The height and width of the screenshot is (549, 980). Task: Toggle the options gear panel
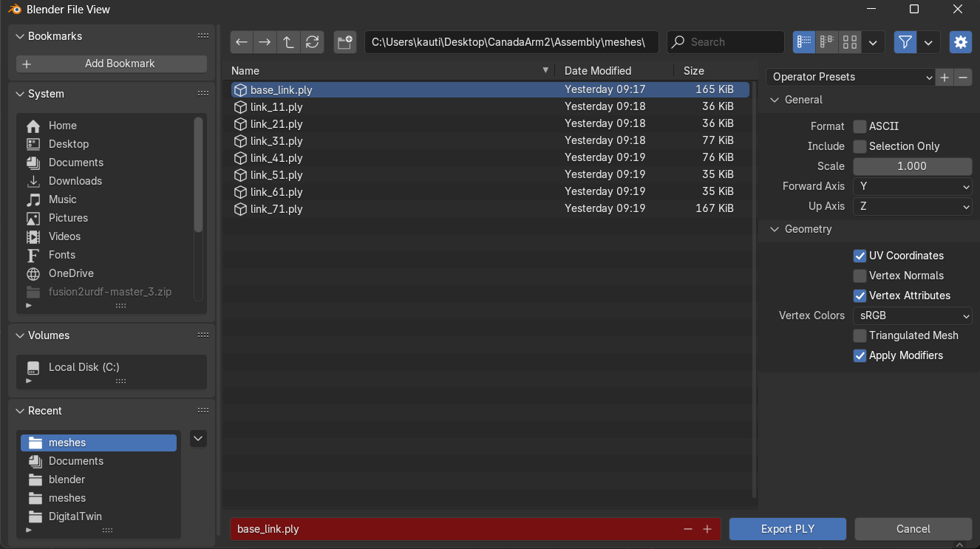[x=960, y=42]
